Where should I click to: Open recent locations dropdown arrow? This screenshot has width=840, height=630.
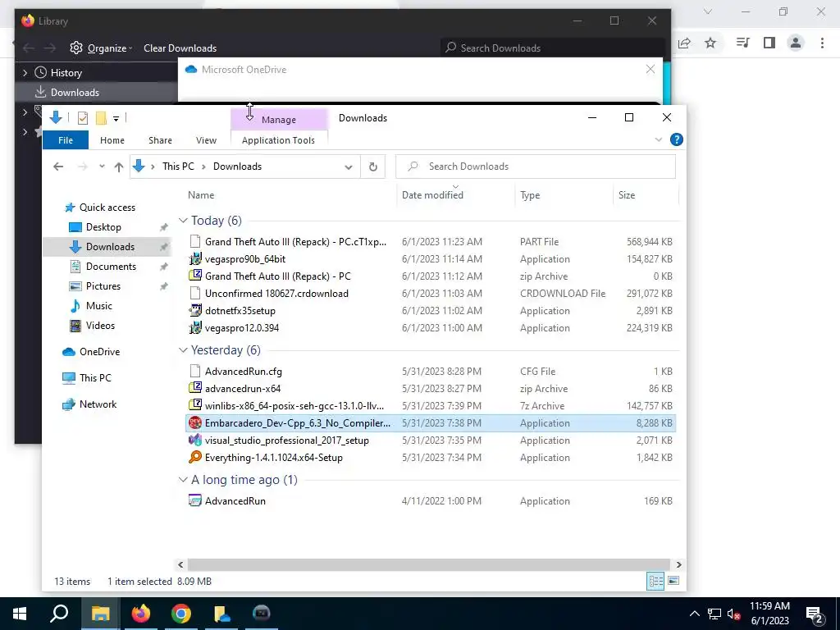[102, 167]
